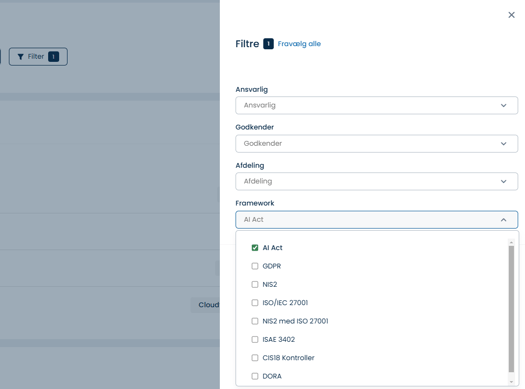Tick the ISO/IEC 27001 checkbox
525x389 pixels.
tap(255, 303)
